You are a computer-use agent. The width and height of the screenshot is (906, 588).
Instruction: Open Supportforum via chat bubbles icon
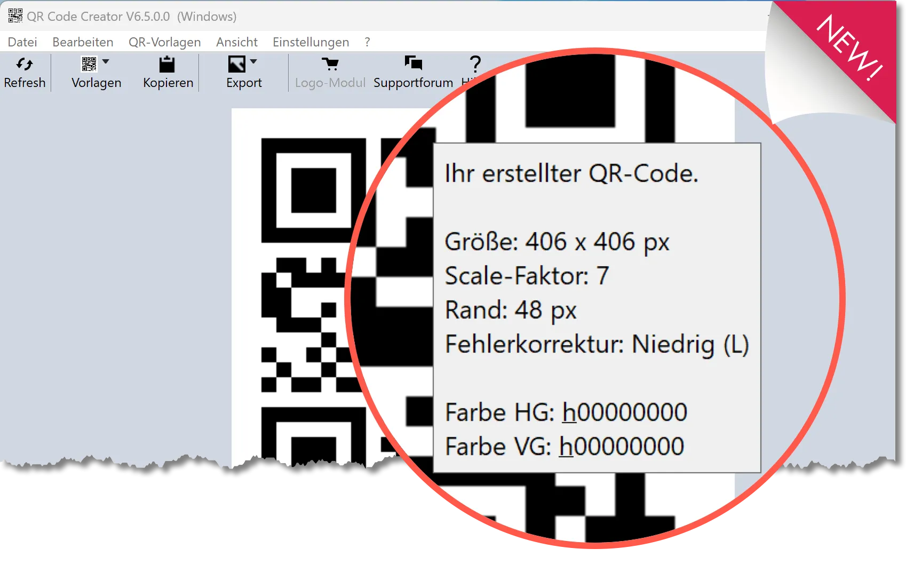click(x=413, y=63)
